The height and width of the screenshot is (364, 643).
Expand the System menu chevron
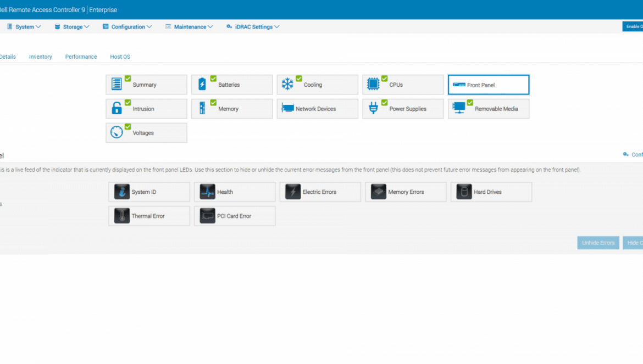(x=38, y=27)
